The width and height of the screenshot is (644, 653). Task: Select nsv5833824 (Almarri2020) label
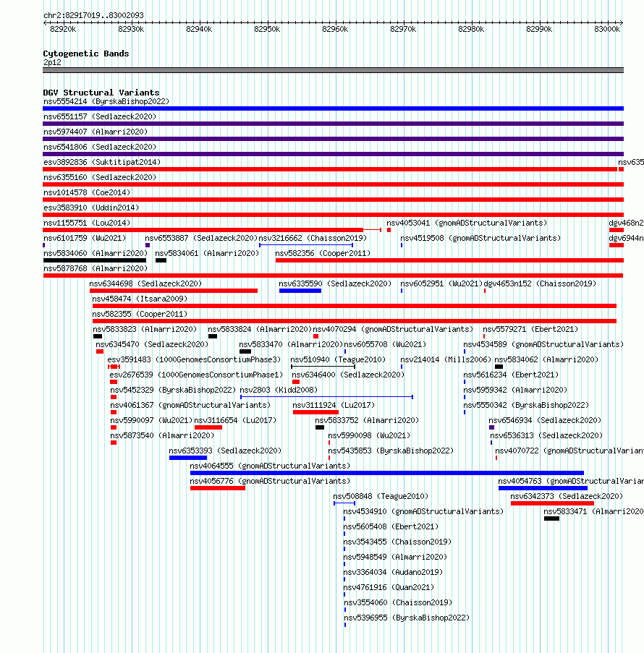[x=260, y=330]
